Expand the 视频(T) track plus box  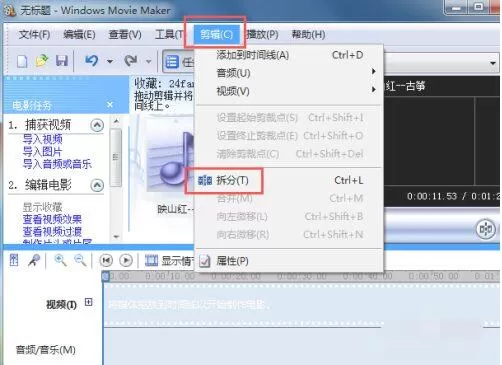click(88, 302)
